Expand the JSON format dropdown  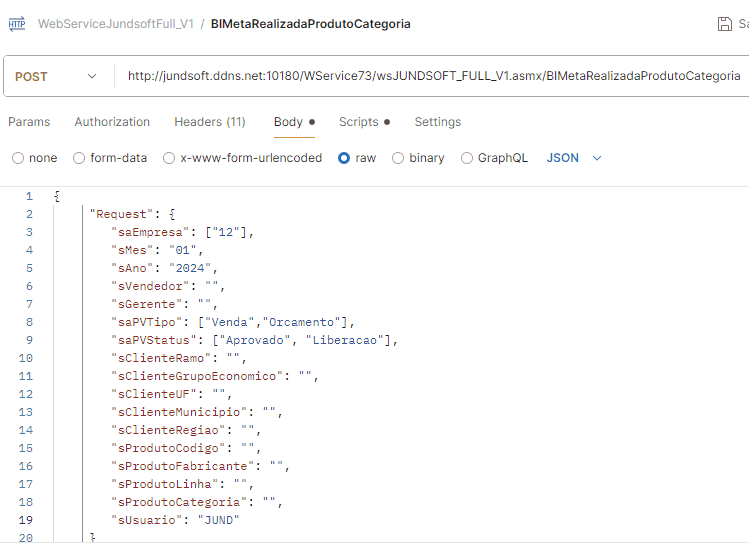click(574, 158)
